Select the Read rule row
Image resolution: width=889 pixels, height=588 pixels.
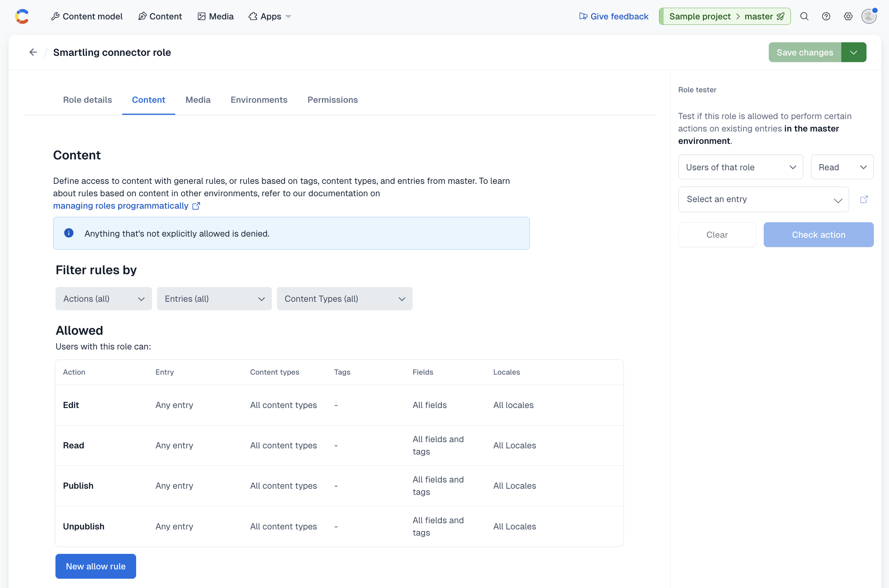[x=339, y=445]
